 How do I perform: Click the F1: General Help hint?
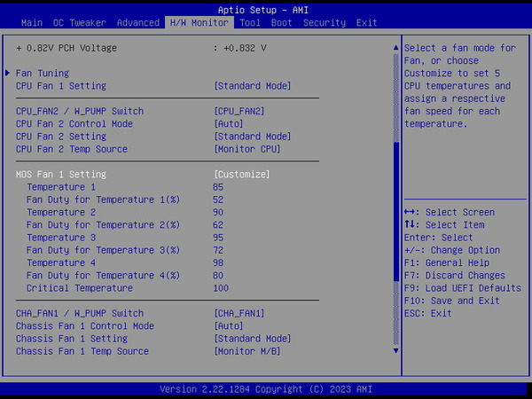point(447,262)
